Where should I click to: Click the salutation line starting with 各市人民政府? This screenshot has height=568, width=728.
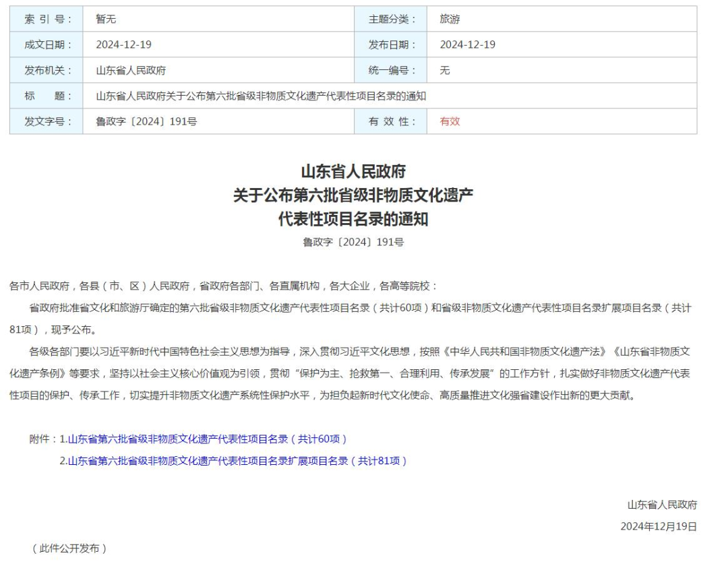[x=223, y=286]
